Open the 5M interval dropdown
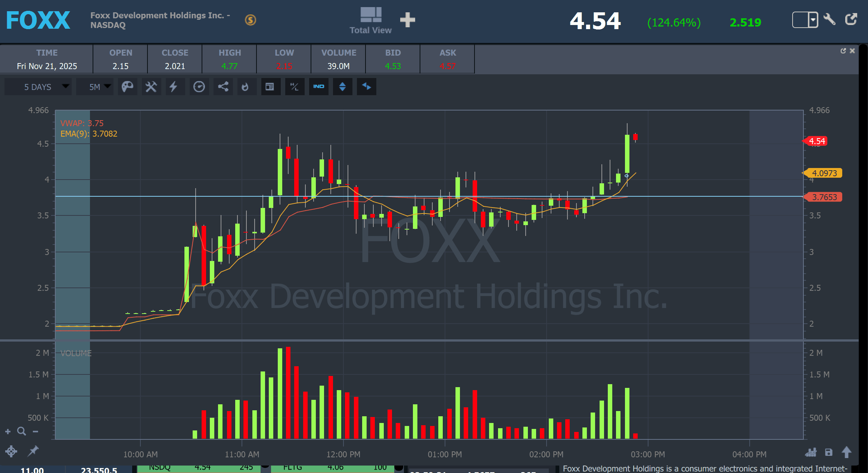The image size is (868, 473). 96,87
